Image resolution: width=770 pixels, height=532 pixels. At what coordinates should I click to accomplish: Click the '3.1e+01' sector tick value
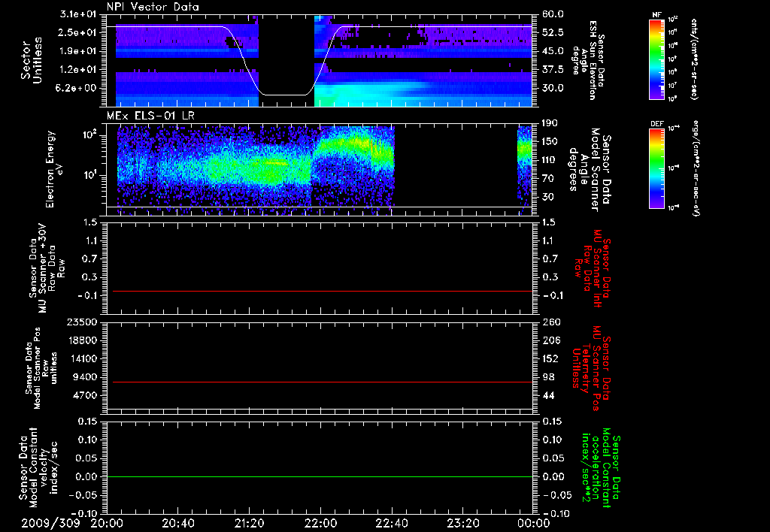coord(78,14)
